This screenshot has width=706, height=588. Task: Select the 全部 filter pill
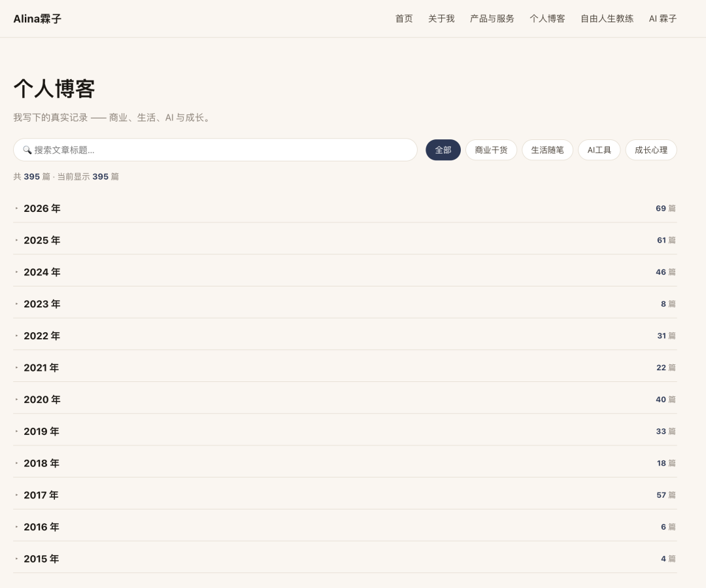pos(443,150)
